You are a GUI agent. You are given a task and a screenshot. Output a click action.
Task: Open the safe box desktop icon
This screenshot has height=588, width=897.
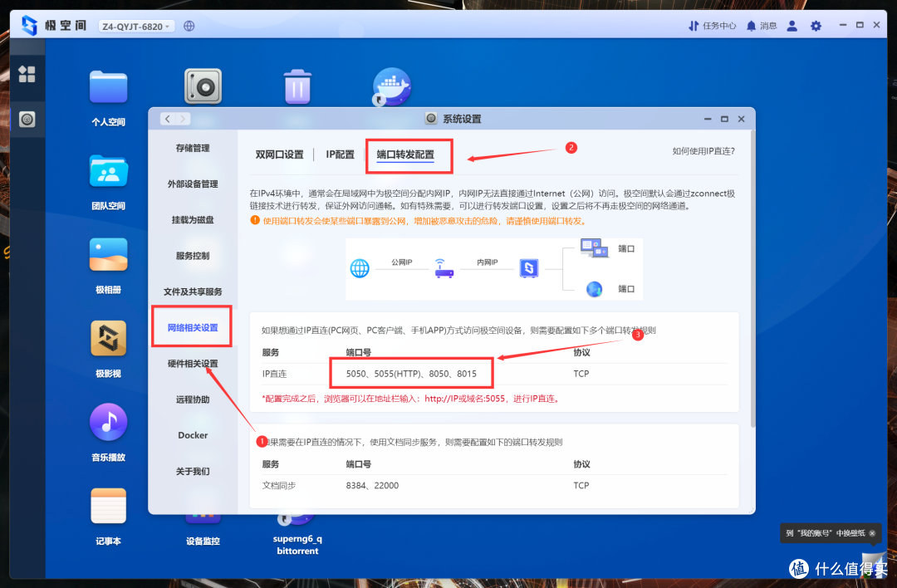point(203,86)
